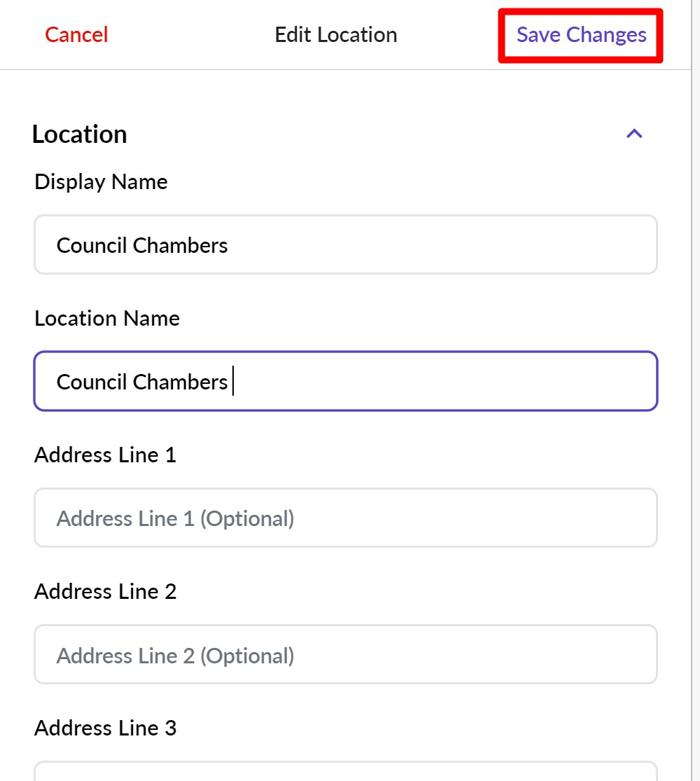Click the Display Name label
The image size is (700, 781).
[101, 182]
